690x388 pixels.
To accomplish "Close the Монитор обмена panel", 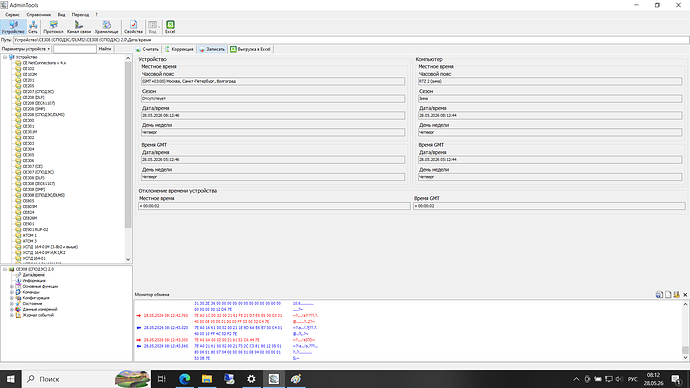I will pos(685,295).
